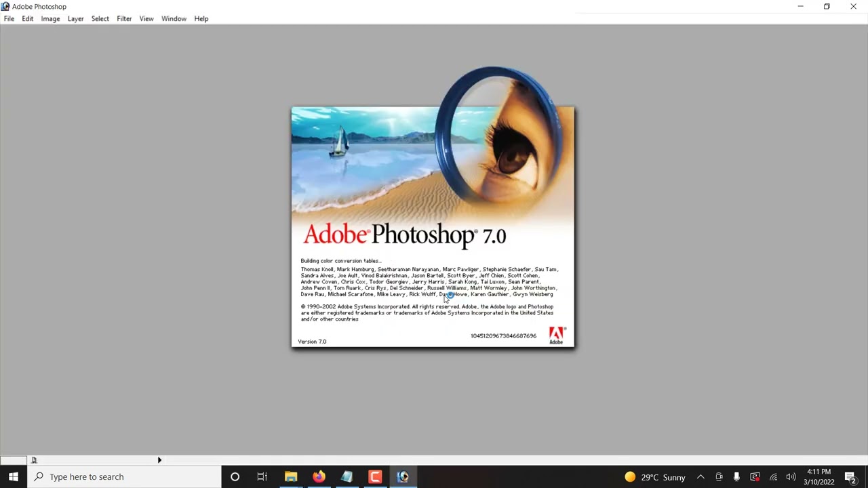The width and height of the screenshot is (868, 488).
Task: Open Firefox from the taskbar
Action: (319, 476)
